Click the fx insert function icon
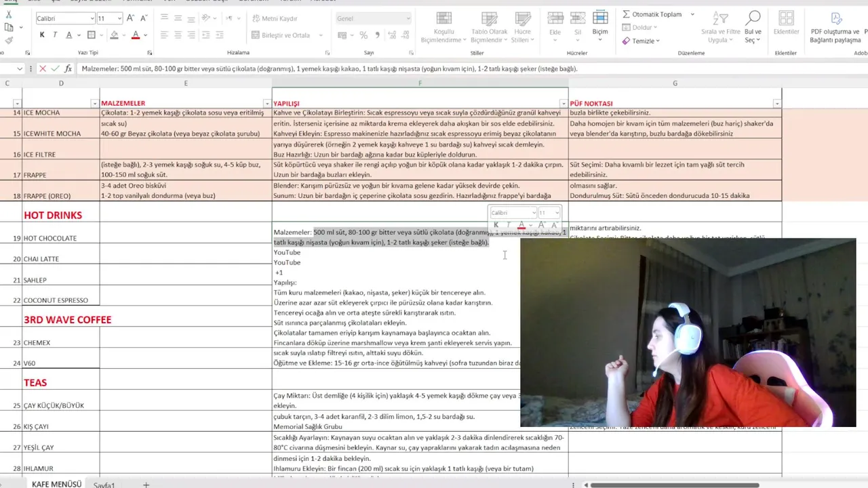The height and width of the screenshot is (488, 868). [x=68, y=68]
